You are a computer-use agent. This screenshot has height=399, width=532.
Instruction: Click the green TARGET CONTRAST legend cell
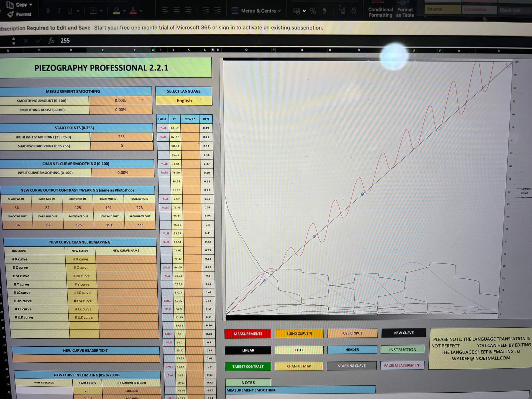(x=248, y=367)
